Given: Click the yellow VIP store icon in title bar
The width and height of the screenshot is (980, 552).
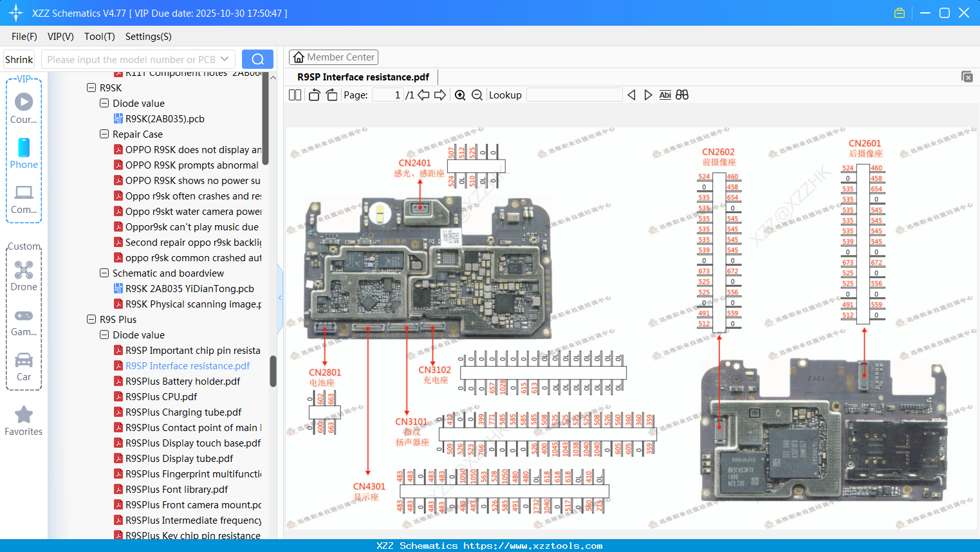Looking at the screenshot, I should tap(900, 13).
